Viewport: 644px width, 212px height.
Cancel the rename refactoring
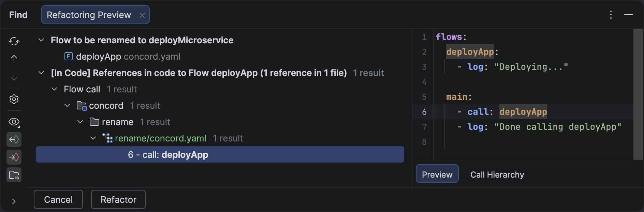[58, 199]
